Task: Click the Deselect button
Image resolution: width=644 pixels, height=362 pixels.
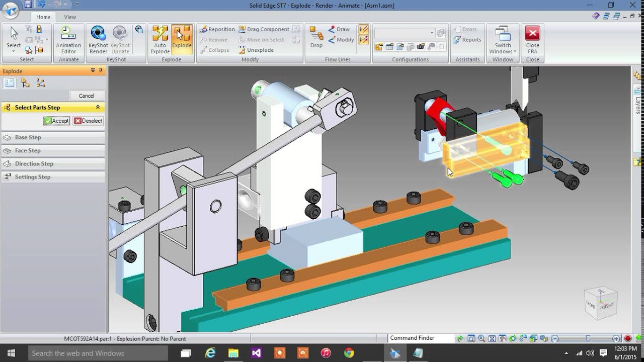Action: tap(88, 121)
